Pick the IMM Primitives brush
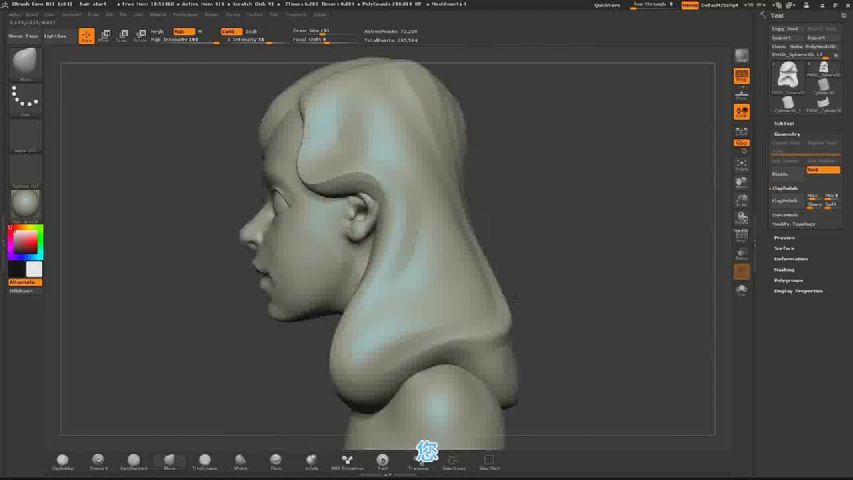The image size is (853, 480). (347, 462)
